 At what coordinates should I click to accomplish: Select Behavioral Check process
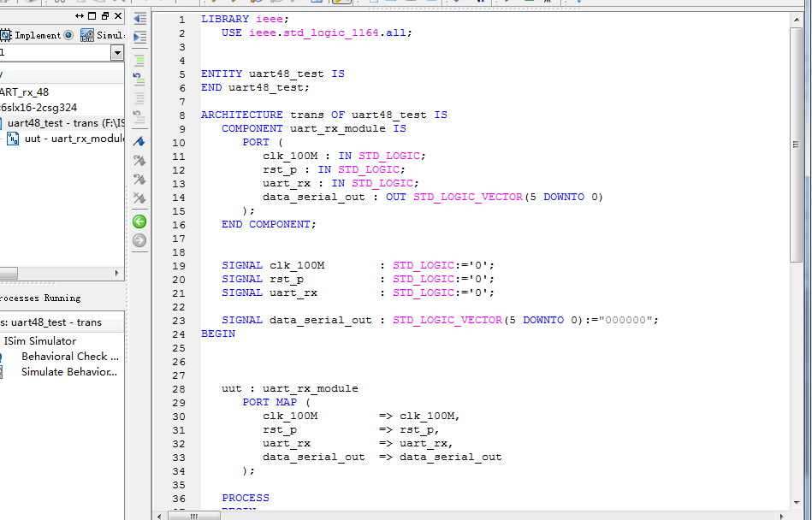tap(70, 357)
